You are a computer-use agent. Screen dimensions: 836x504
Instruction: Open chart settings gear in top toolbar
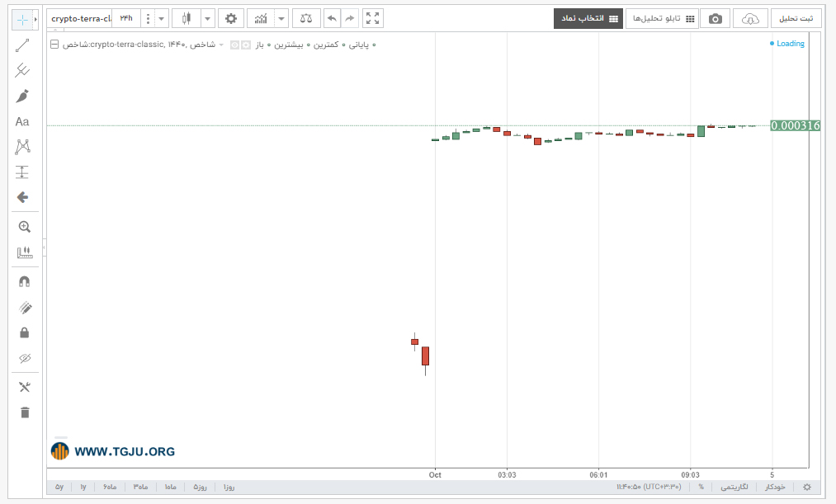click(x=231, y=19)
